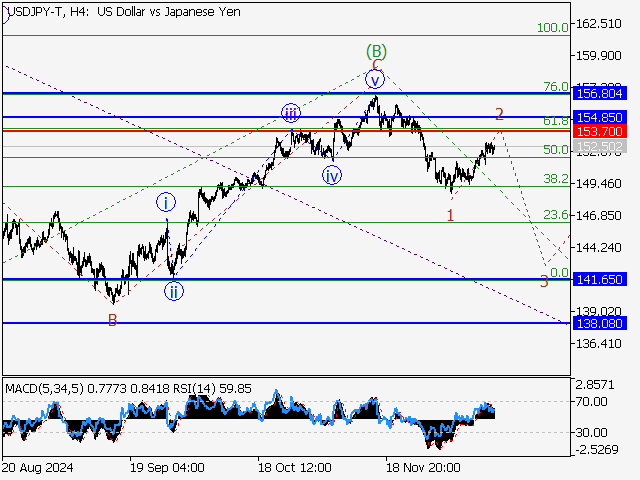640x480 pixels.
Task: Select the 141.650 support level tag
Action: tap(600, 280)
